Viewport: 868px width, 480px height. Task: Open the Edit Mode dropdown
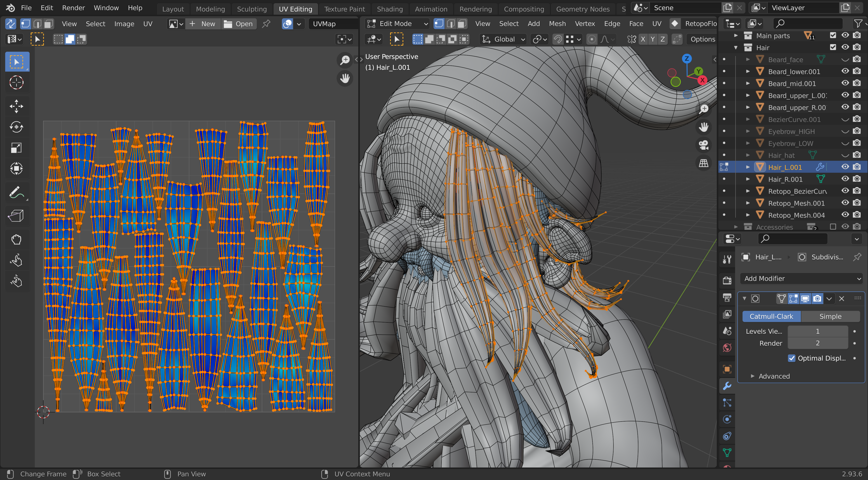[397, 23]
